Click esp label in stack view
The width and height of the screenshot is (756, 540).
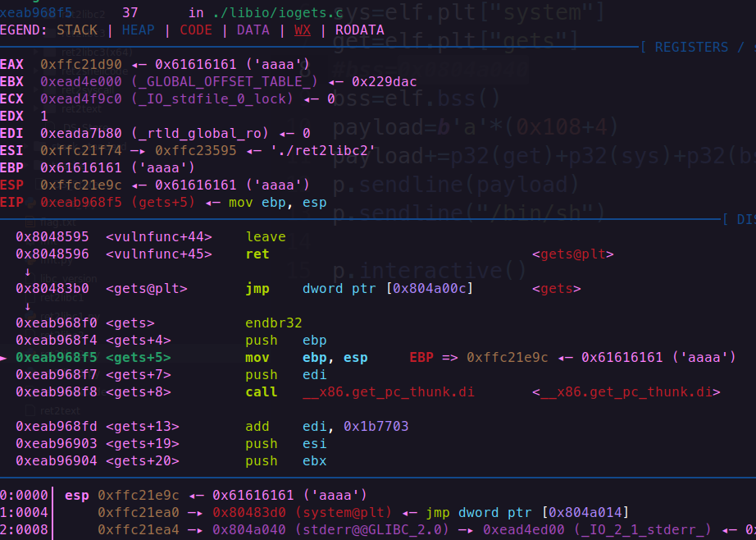pyautogui.click(x=77, y=496)
